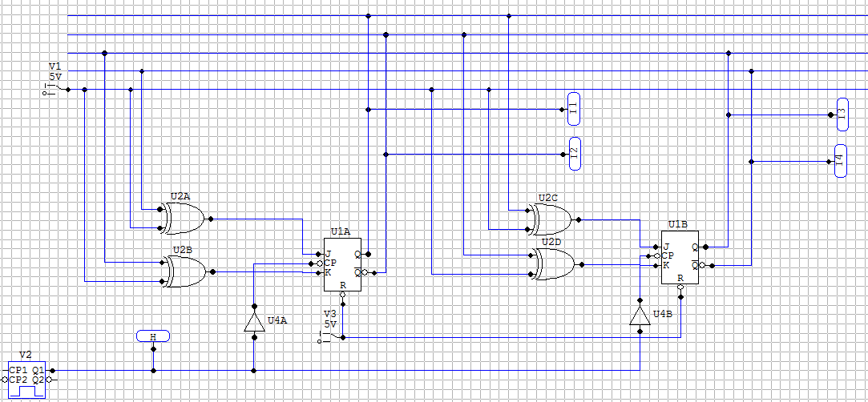Select the I1 output indicator
Viewport: 868px width, 402px height.
click(574, 108)
